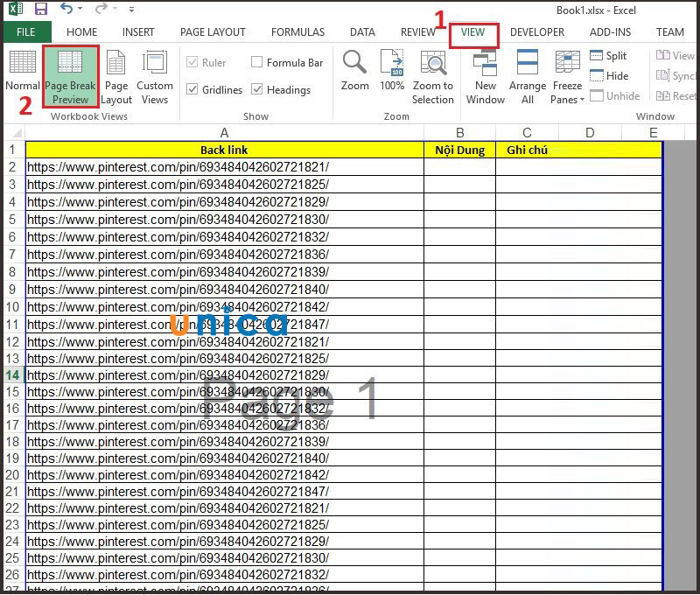
Task: Click the Excel application icon
Action: 16,9
